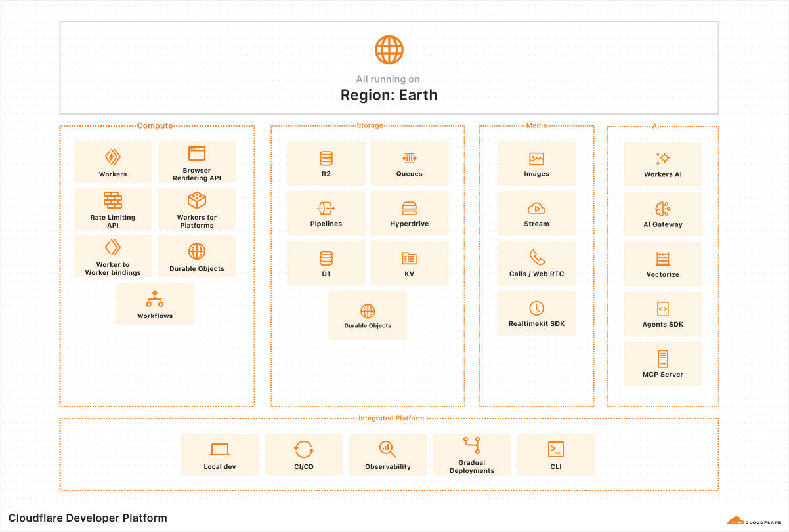
Task: Select the KV folder list icon
Action: 410,258
